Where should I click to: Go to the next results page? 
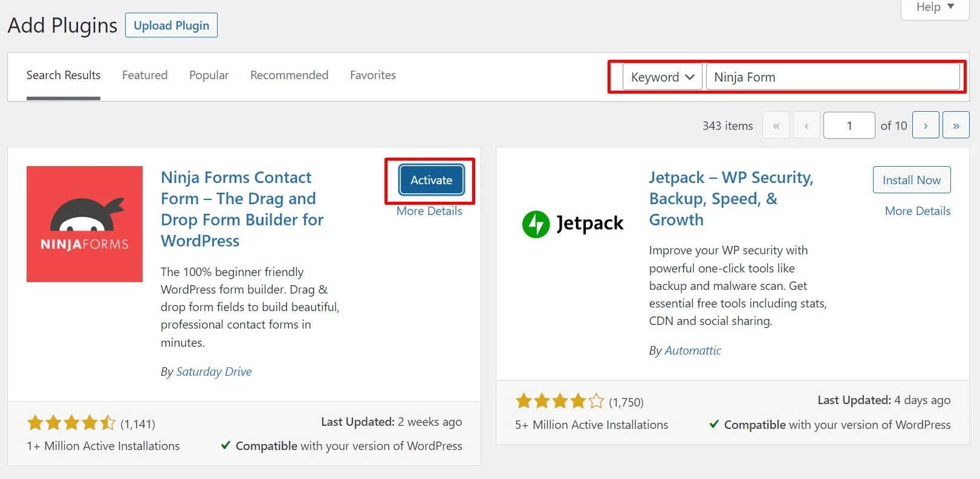point(926,125)
